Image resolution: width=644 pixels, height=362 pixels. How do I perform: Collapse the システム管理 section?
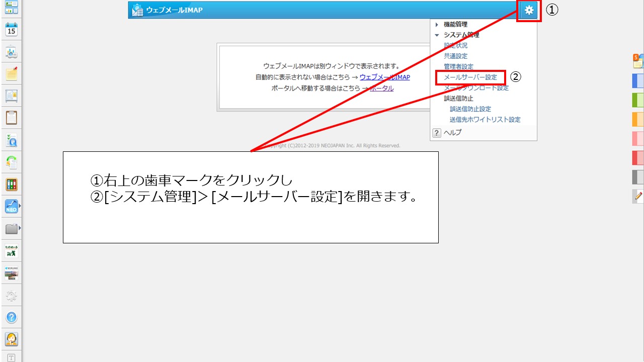click(461, 35)
